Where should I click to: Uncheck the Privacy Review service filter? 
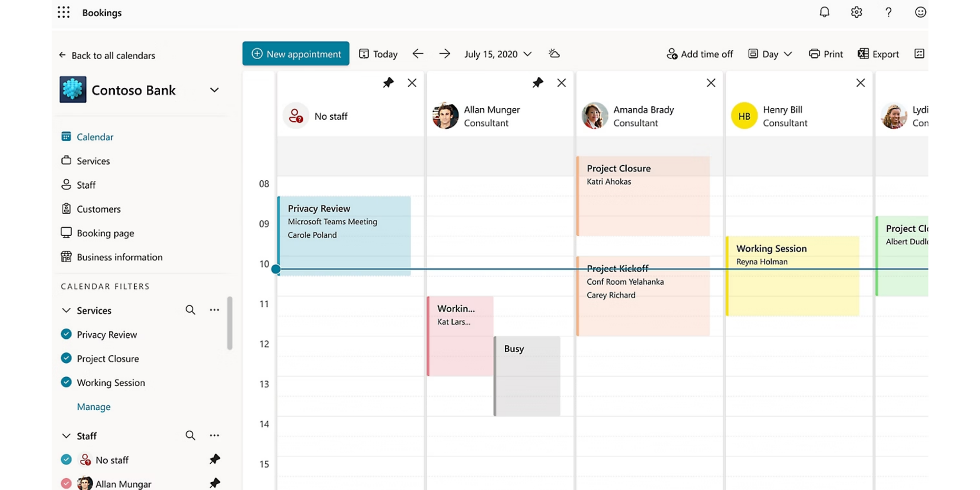click(x=66, y=334)
